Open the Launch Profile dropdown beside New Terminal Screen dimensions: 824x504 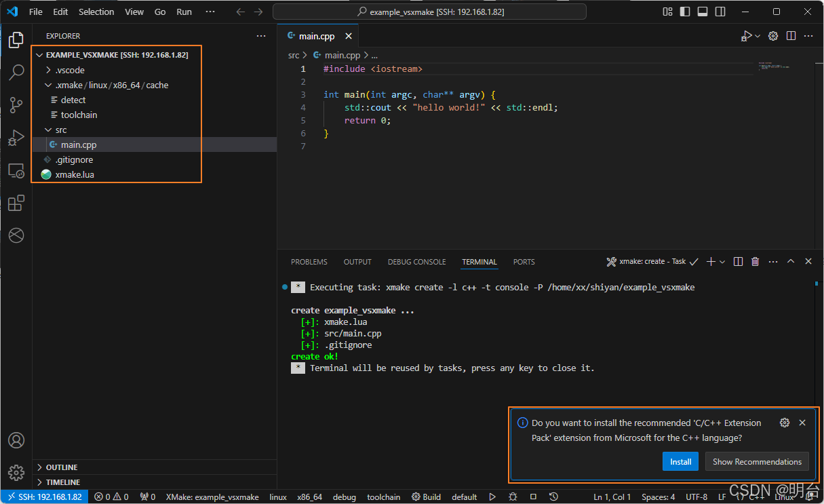[x=722, y=262]
